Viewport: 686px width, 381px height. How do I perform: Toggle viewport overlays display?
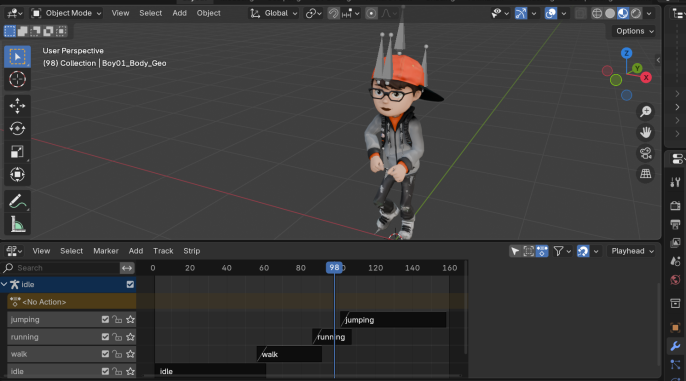click(551, 14)
